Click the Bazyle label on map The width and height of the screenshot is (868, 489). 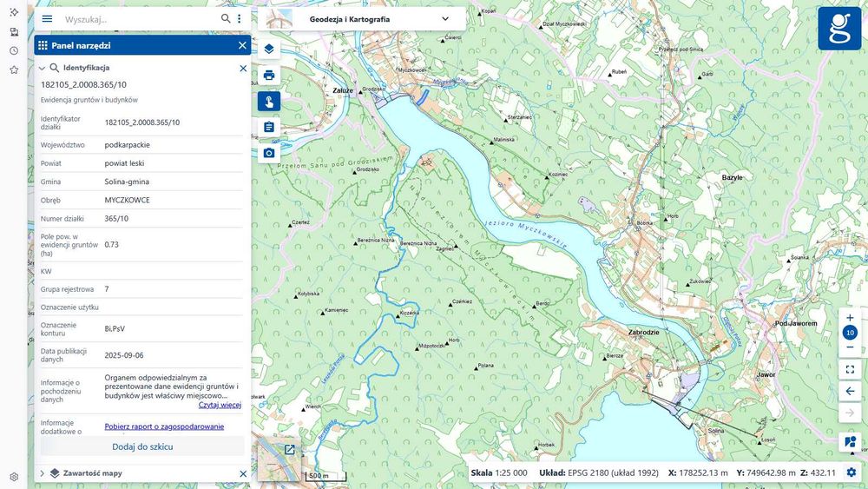[733, 177]
